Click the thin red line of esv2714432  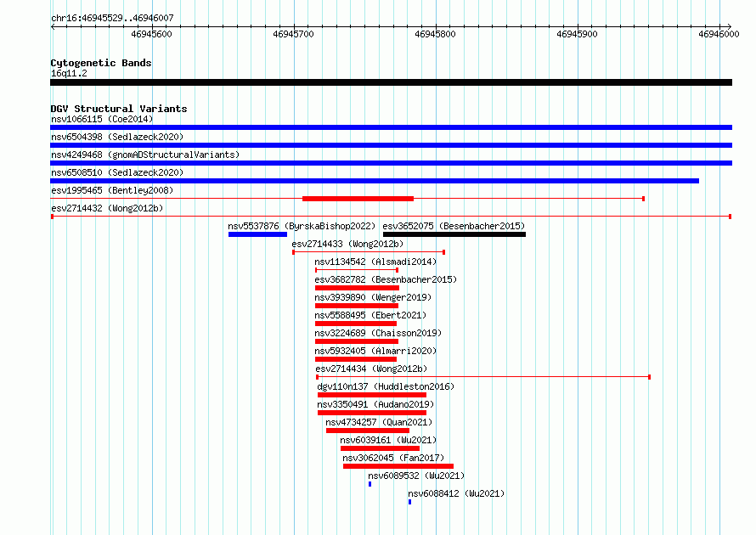coord(391,217)
